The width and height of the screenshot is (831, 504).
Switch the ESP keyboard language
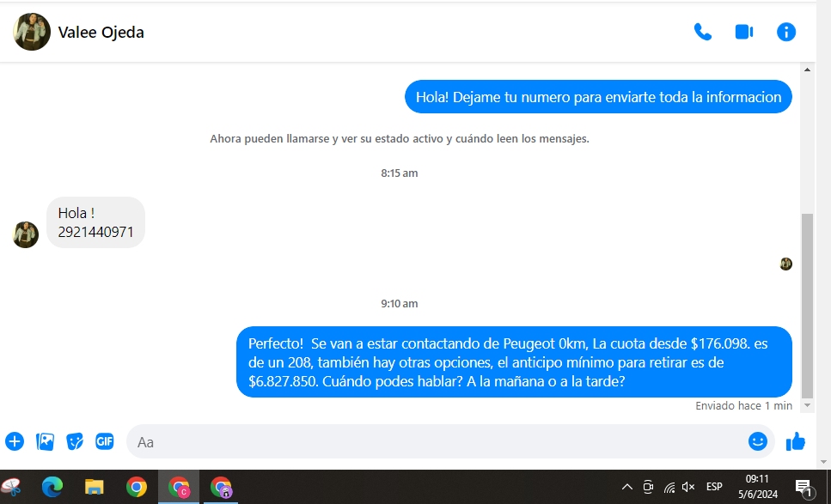(714, 487)
